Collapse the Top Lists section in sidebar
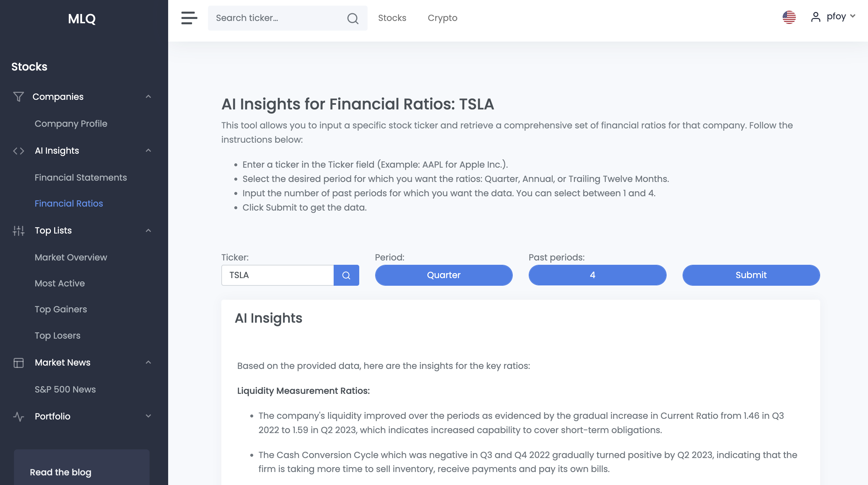This screenshot has height=485, width=868. (148, 230)
